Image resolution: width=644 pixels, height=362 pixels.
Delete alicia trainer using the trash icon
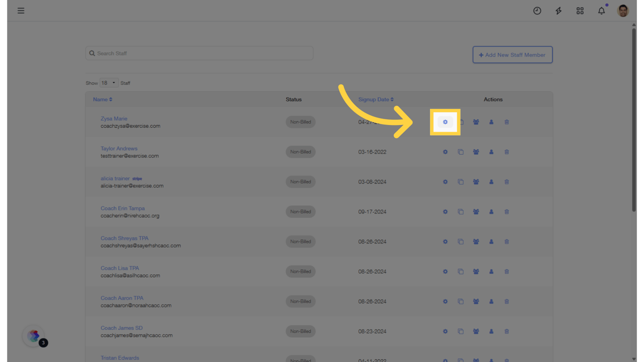[x=507, y=182]
